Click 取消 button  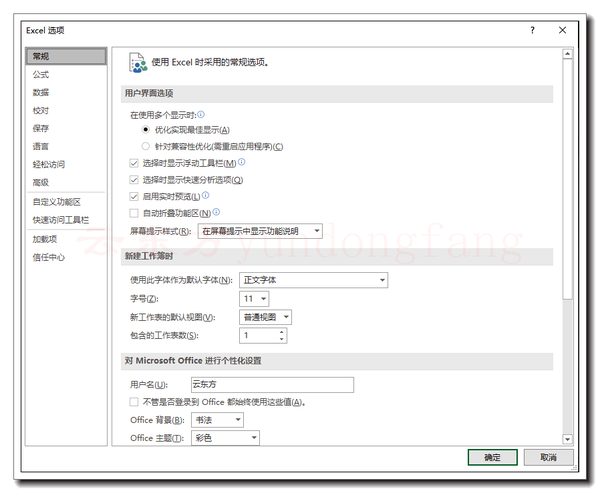(548, 457)
